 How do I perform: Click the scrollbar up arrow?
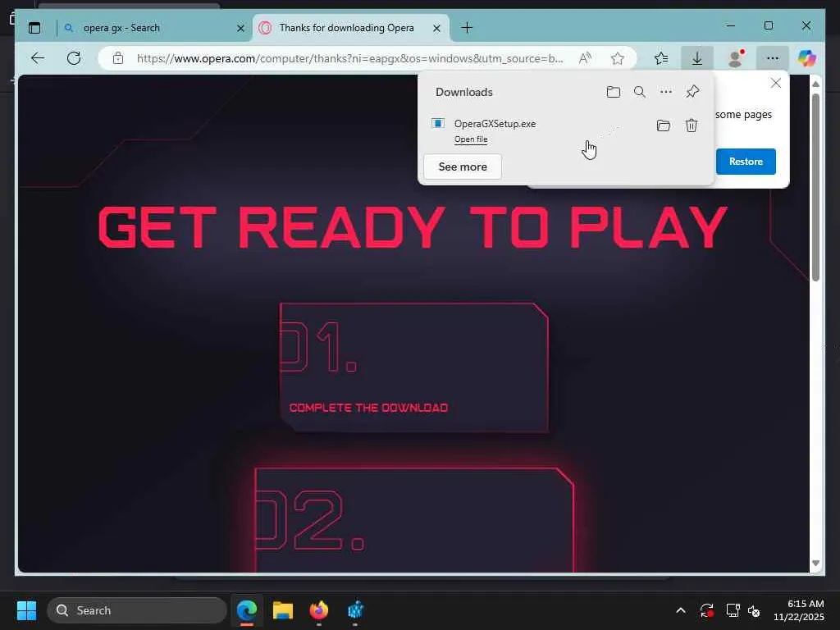[815, 84]
